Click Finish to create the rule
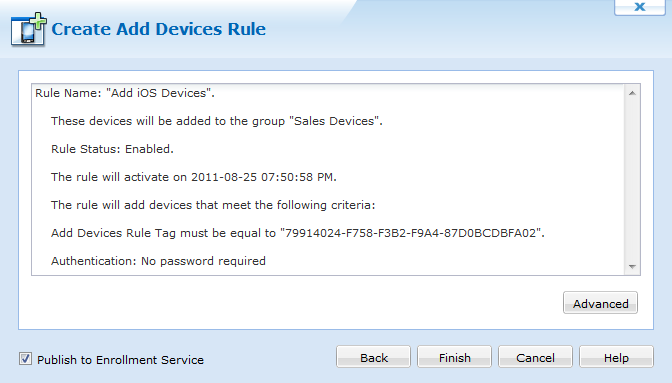 (x=454, y=357)
